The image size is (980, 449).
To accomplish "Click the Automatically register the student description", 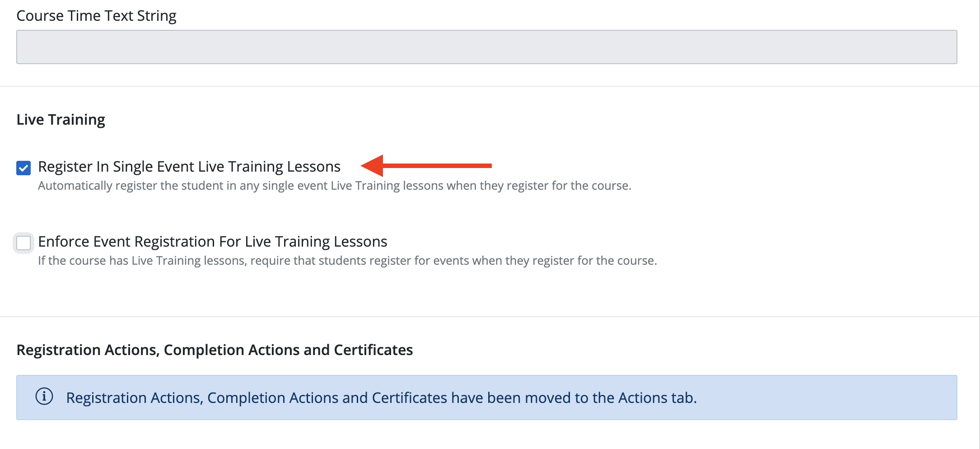I will pos(335,186).
